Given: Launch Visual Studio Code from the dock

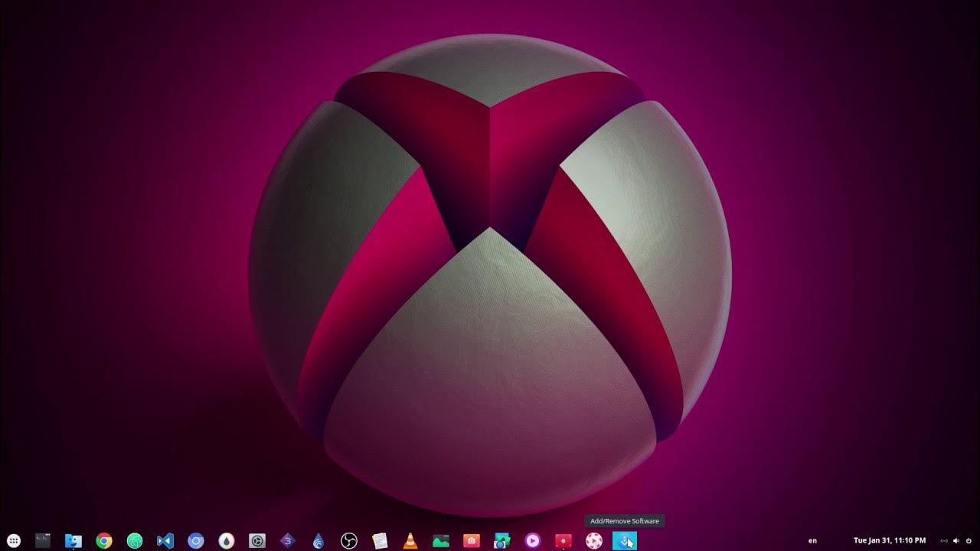Looking at the screenshot, I should pyautogui.click(x=165, y=541).
